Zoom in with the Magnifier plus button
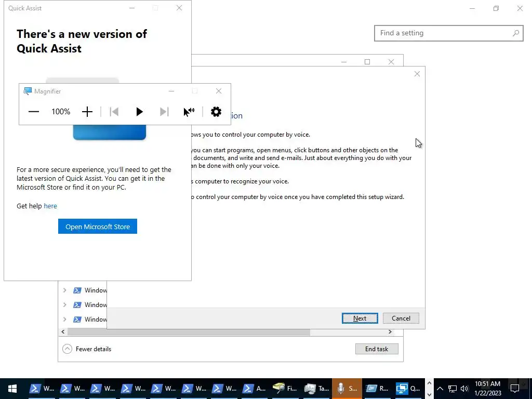 (x=87, y=112)
